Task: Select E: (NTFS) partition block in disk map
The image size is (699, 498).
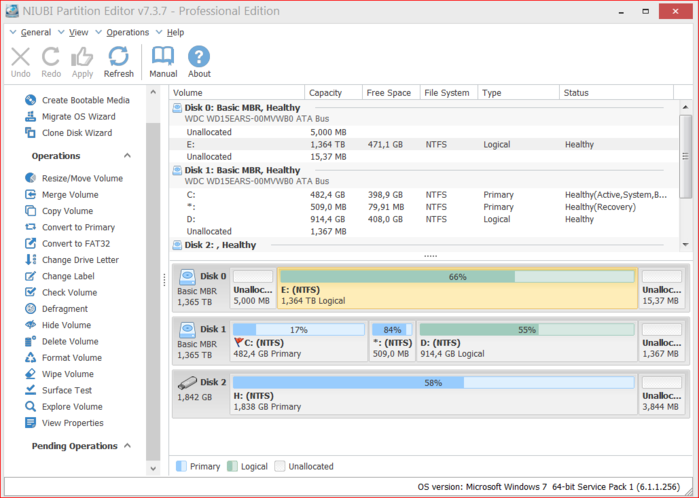Action: (x=457, y=288)
